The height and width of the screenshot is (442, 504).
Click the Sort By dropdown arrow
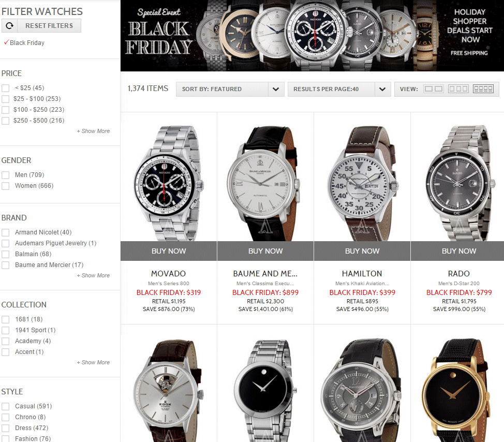276,89
